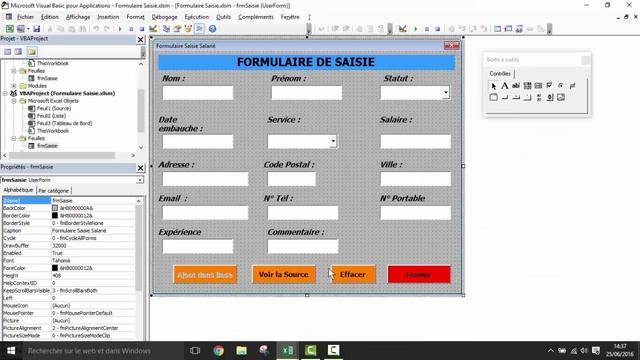
Task: Click the red Fermer button
Action: 419,274
